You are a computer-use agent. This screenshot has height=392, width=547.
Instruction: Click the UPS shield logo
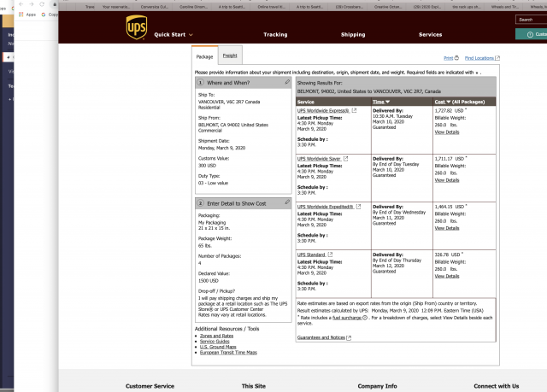137,27
